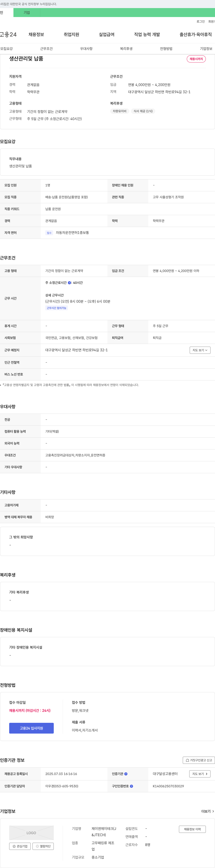
Task: Jump to 복리후생 section tab
Action: coord(126,49)
